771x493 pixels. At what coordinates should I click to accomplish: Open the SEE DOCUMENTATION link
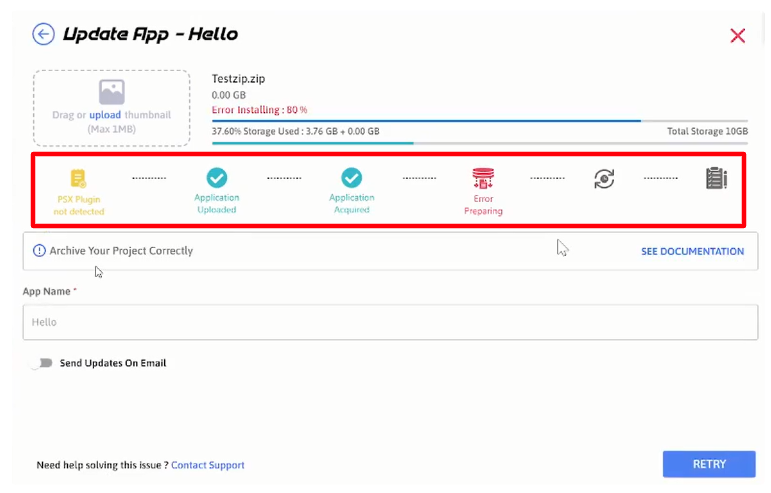pyautogui.click(x=692, y=251)
